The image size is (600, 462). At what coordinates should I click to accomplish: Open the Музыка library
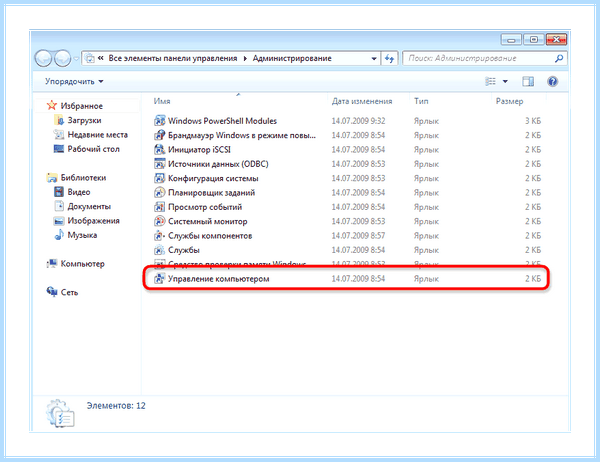click(82, 235)
